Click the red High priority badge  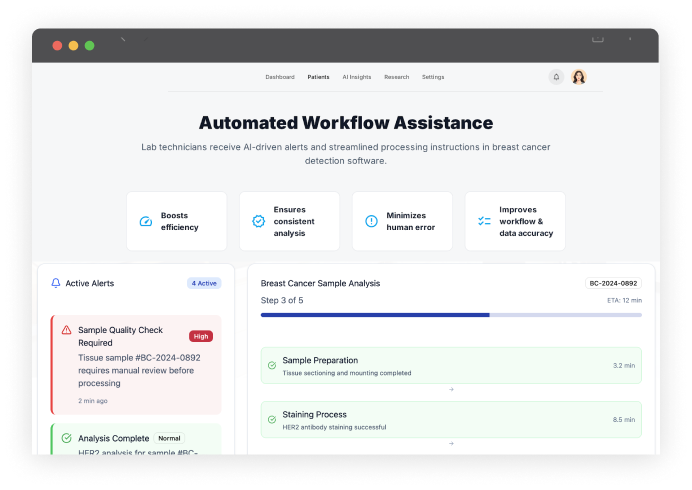201,336
